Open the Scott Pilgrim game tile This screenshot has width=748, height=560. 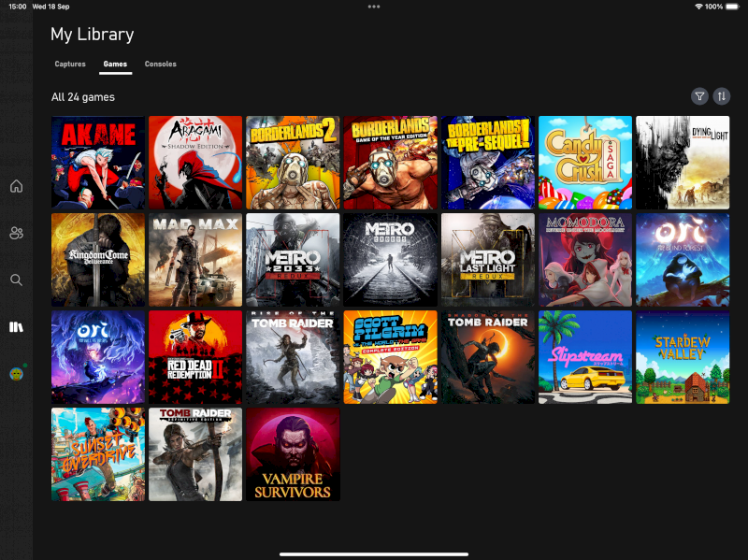pos(390,357)
